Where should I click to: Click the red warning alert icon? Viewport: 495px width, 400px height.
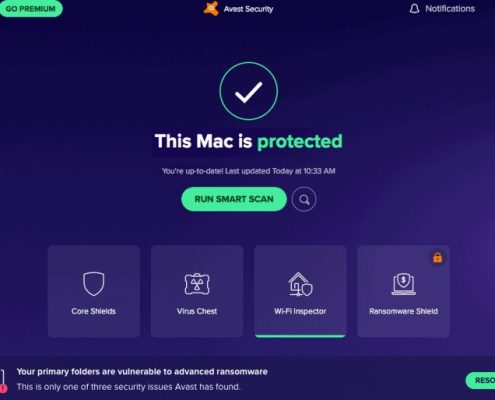coord(3,388)
